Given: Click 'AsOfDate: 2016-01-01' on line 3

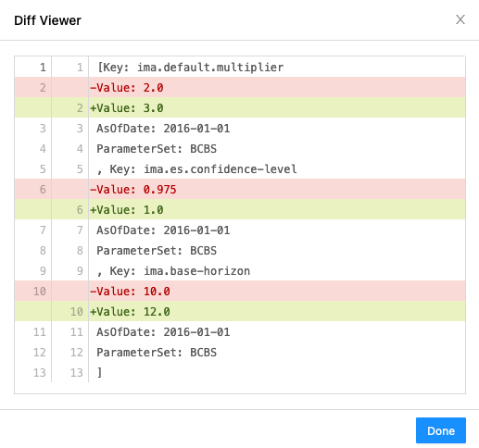Looking at the screenshot, I should 163,128.
